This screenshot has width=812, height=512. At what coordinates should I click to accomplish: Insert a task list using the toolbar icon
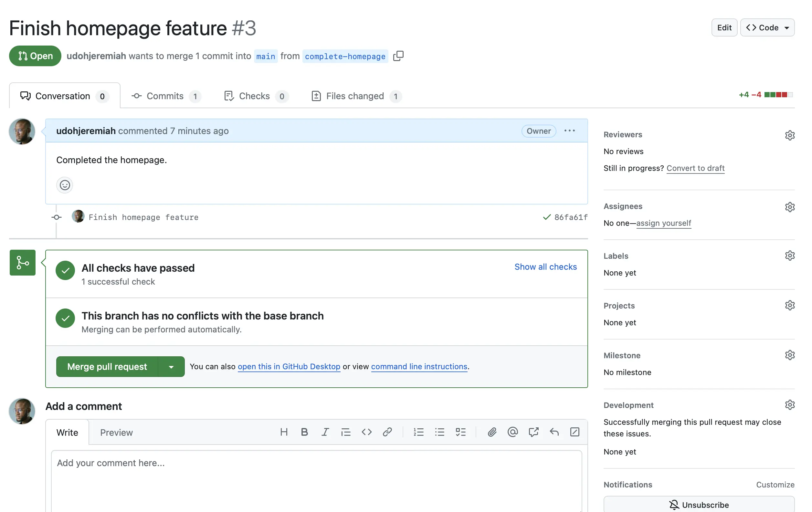click(460, 432)
